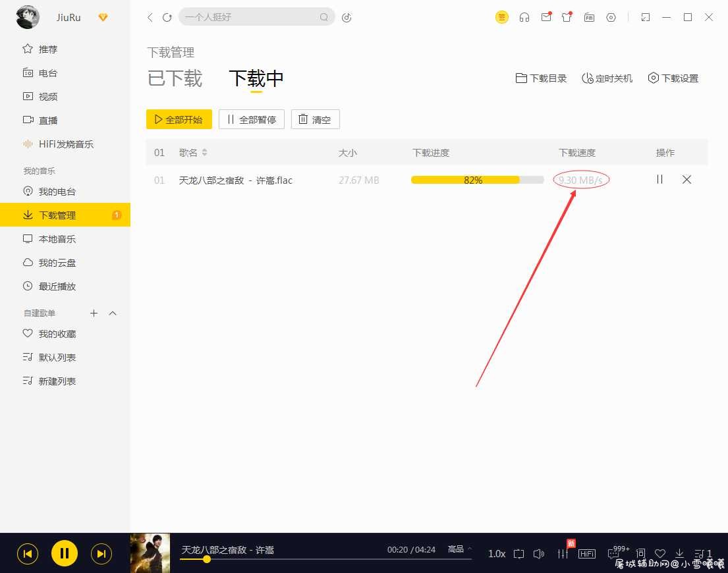Open the FM radio icon in title bar

[x=589, y=18]
